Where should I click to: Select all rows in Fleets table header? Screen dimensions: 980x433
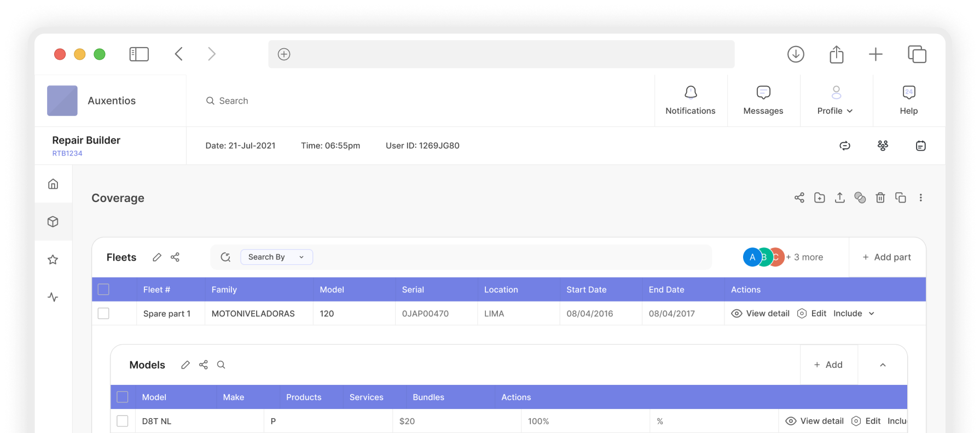(x=103, y=290)
